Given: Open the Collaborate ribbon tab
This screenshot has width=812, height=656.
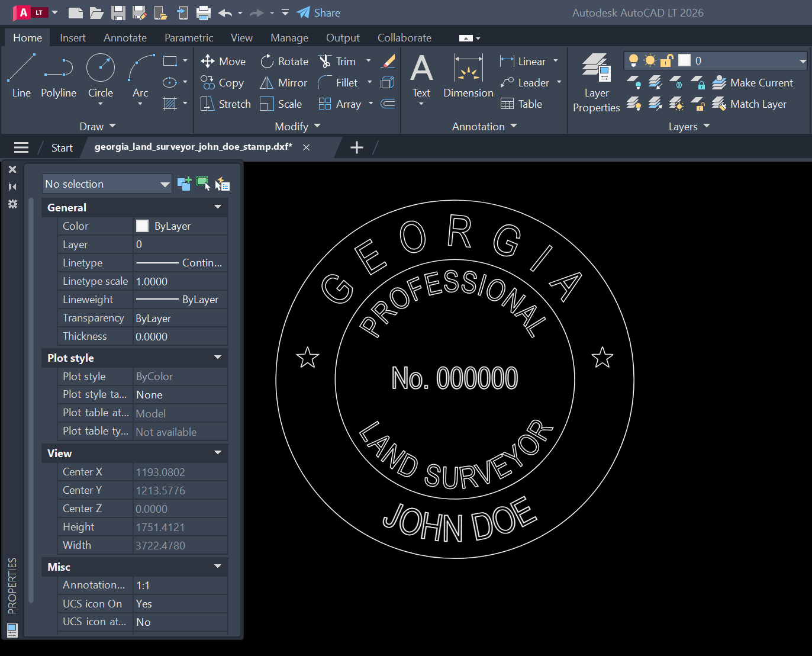Looking at the screenshot, I should [x=404, y=37].
